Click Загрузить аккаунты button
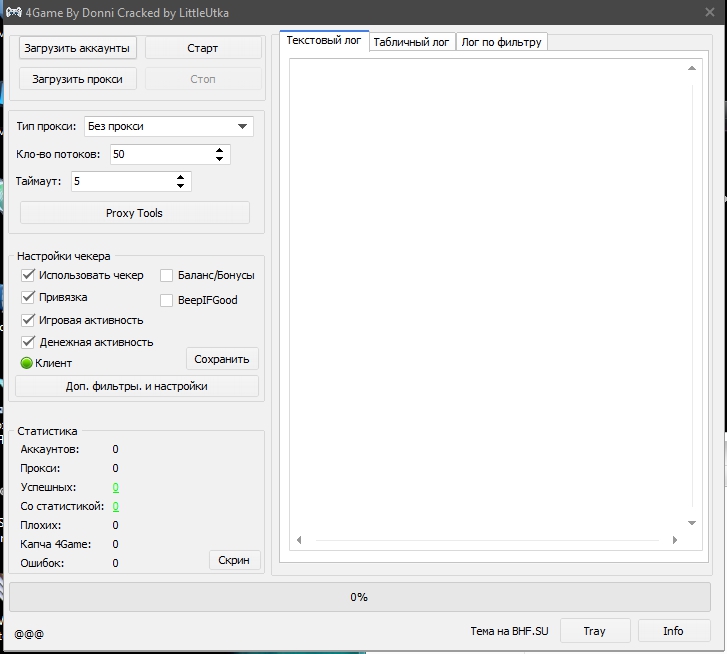This screenshot has width=727, height=654. click(x=77, y=48)
